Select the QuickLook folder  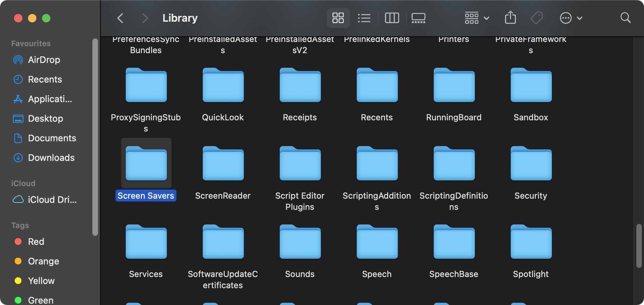click(223, 85)
